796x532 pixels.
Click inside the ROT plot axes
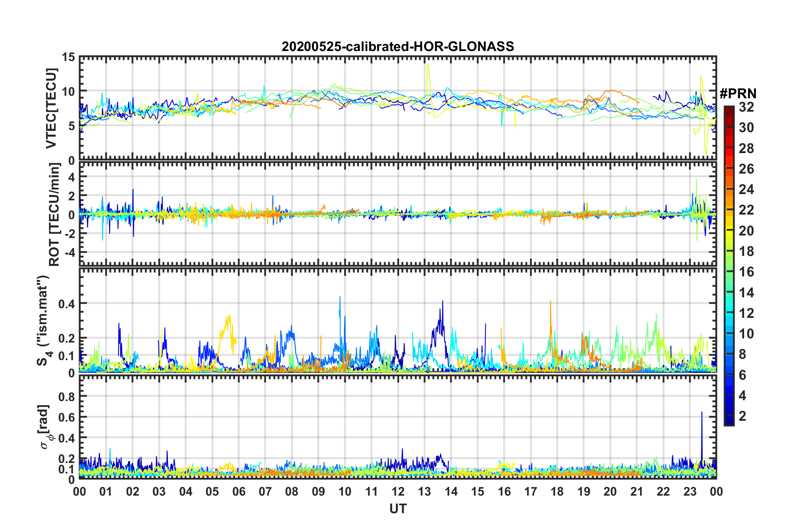tap(398, 214)
